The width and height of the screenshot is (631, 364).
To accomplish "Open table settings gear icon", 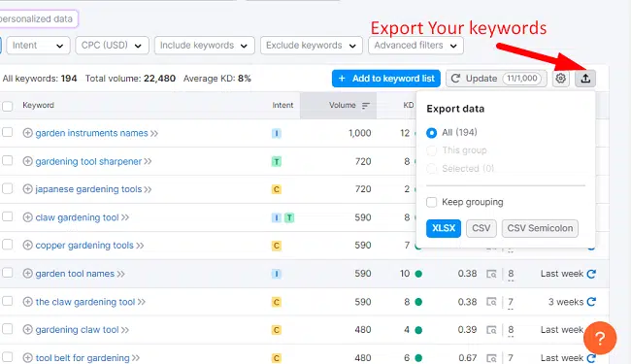I will pos(560,78).
